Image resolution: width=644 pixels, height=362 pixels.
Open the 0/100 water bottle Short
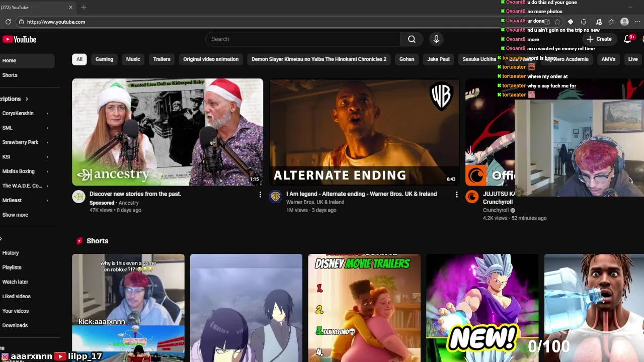[x=594, y=308]
